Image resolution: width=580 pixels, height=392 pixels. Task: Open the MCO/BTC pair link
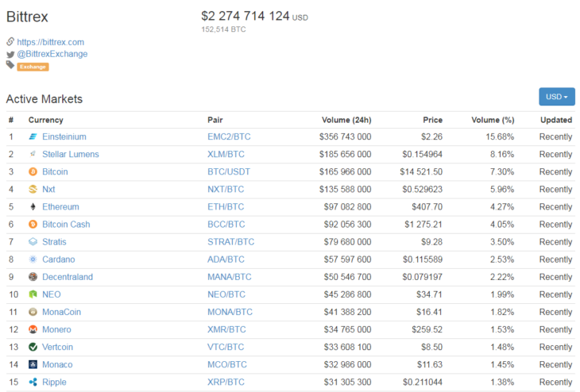tap(227, 365)
